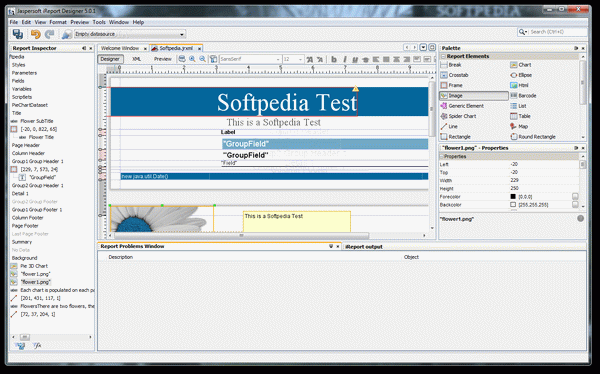Toggle bold formatting
The image size is (600, 374).
pos(334,59)
